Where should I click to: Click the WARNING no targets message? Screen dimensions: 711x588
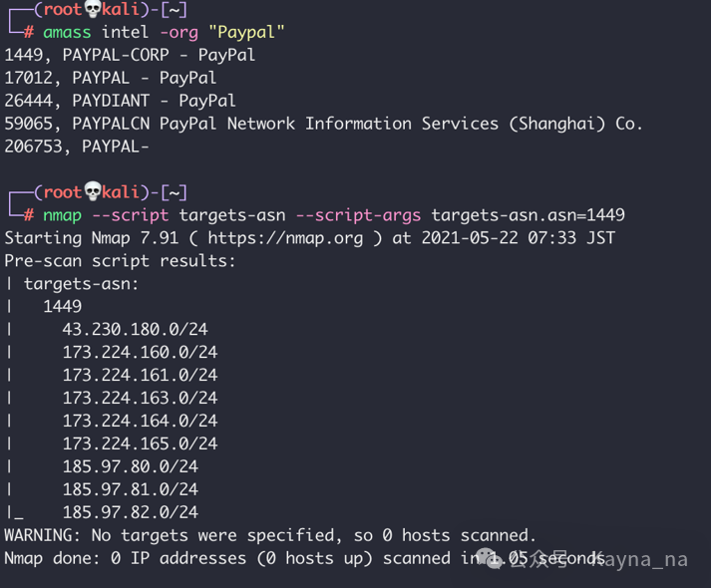270,535
